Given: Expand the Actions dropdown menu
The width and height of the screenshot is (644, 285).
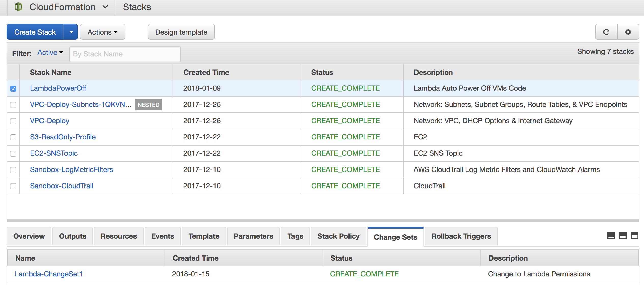Looking at the screenshot, I should click(x=102, y=32).
